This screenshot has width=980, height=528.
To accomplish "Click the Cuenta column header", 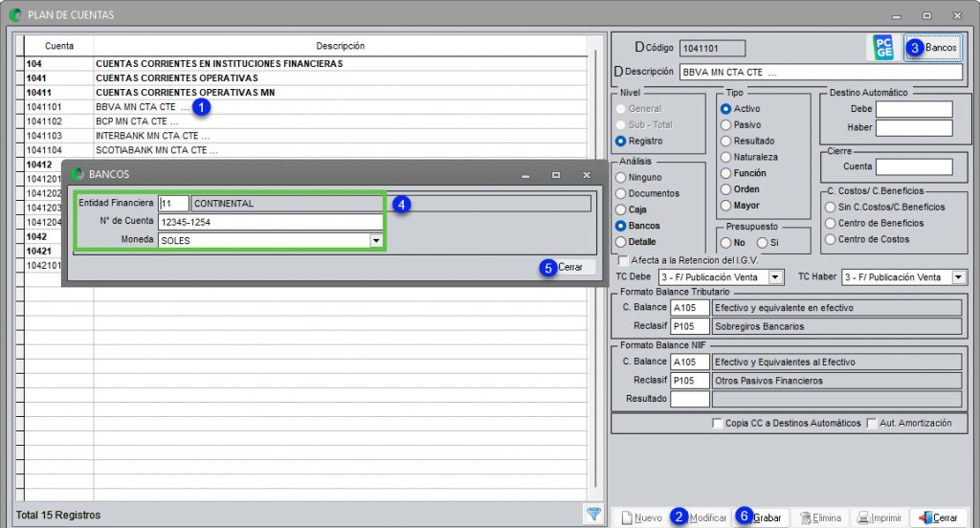I will 59,46.
